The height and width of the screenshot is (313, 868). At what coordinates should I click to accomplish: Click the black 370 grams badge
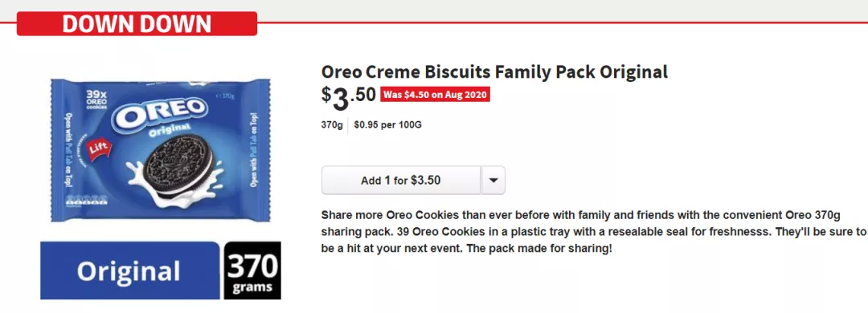click(x=252, y=270)
